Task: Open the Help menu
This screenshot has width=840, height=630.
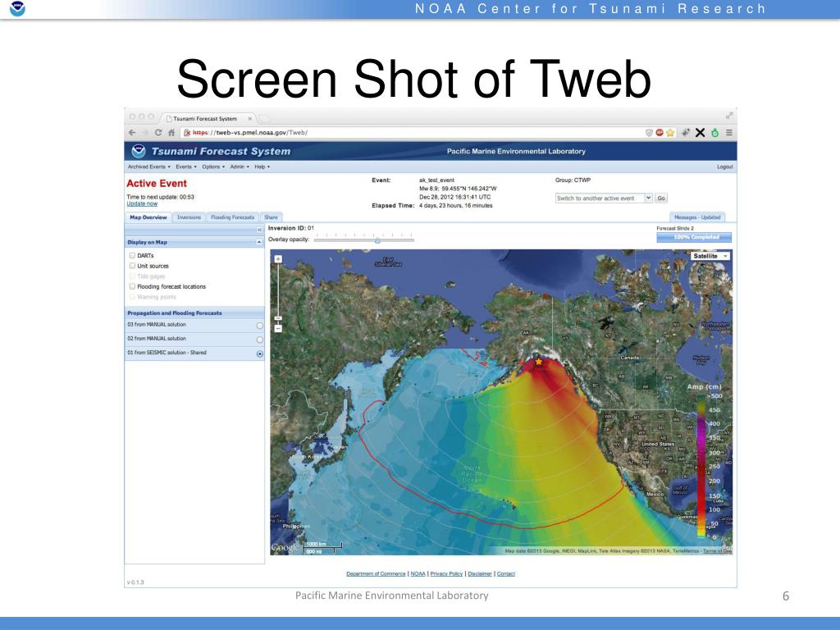Action: click(x=262, y=167)
